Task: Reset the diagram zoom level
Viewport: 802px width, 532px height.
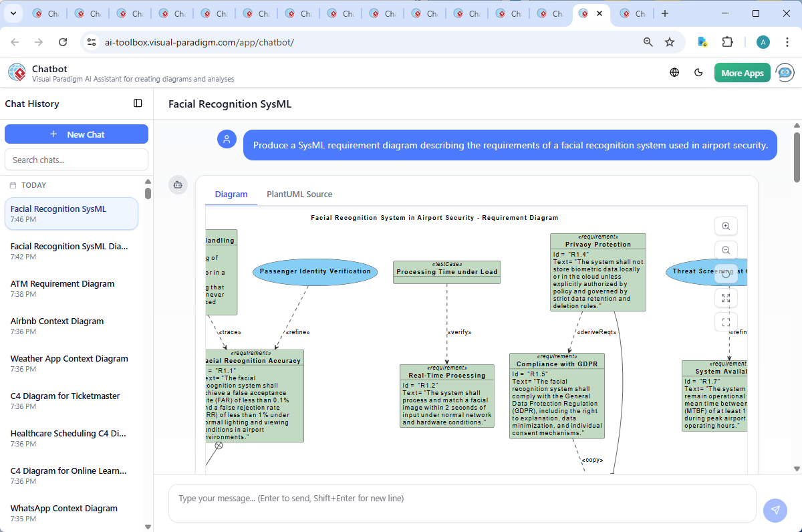Action: coord(726,273)
